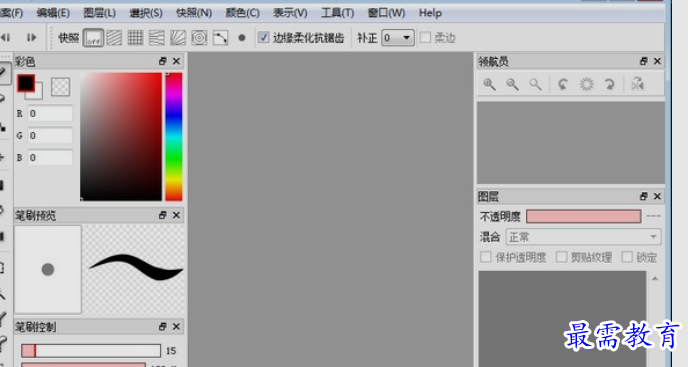Float the 领航员 navigator panel
688x367 pixels.
(x=643, y=61)
